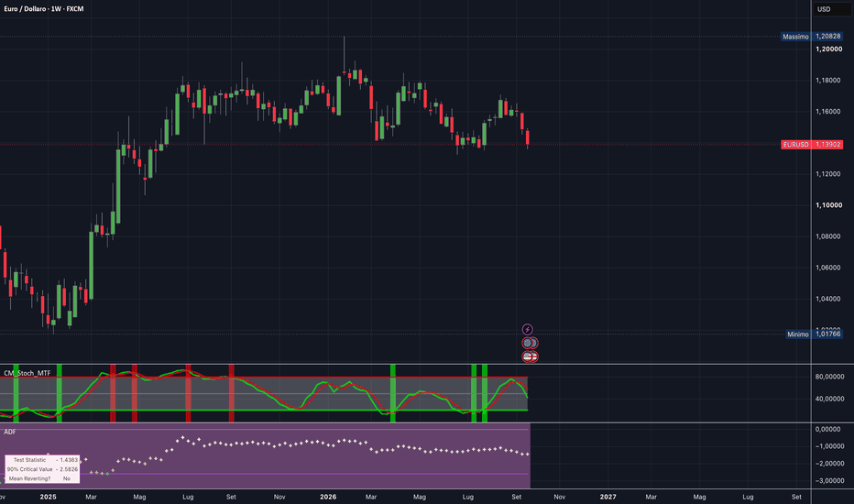
Task: Click the 80,00000 stochastic scale value
Action: pyautogui.click(x=829, y=377)
